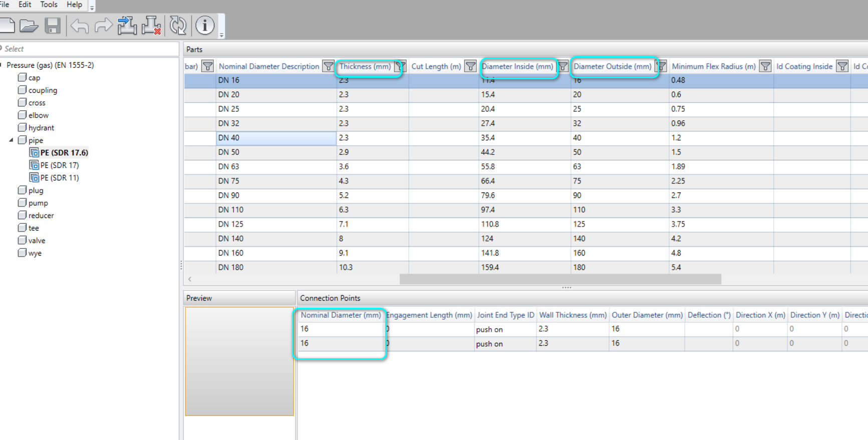
Task: Select the tee category in tree
Action: [x=34, y=228]
